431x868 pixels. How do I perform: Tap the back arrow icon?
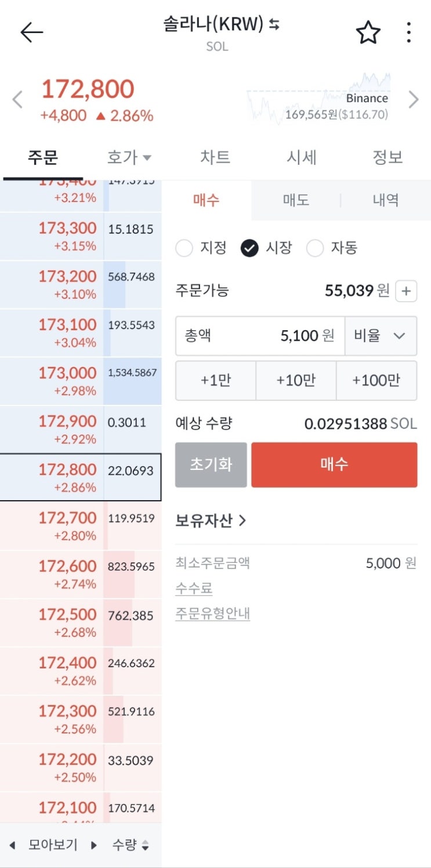[x=32, y=32]
